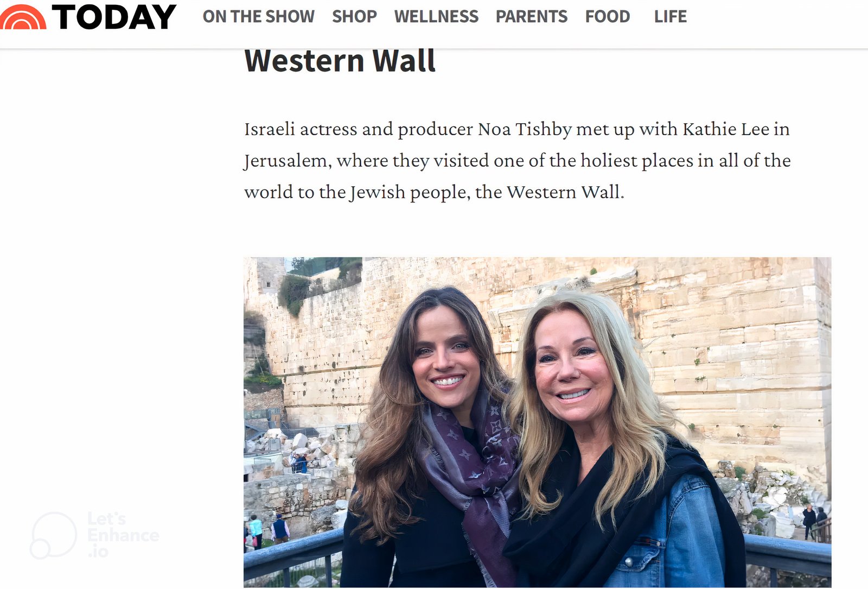868x589 pixels.
Task: Open the FOOD navigation item
Action: click(608, 17)
